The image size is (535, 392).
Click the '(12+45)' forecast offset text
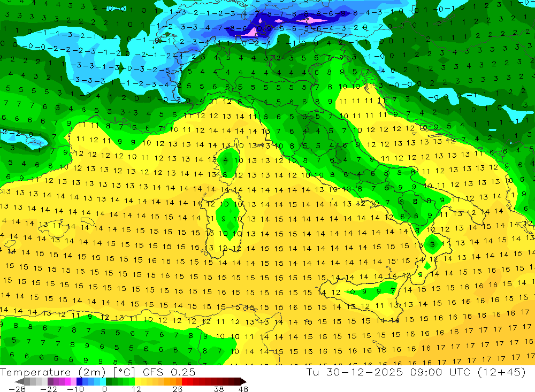coord(502,372)
